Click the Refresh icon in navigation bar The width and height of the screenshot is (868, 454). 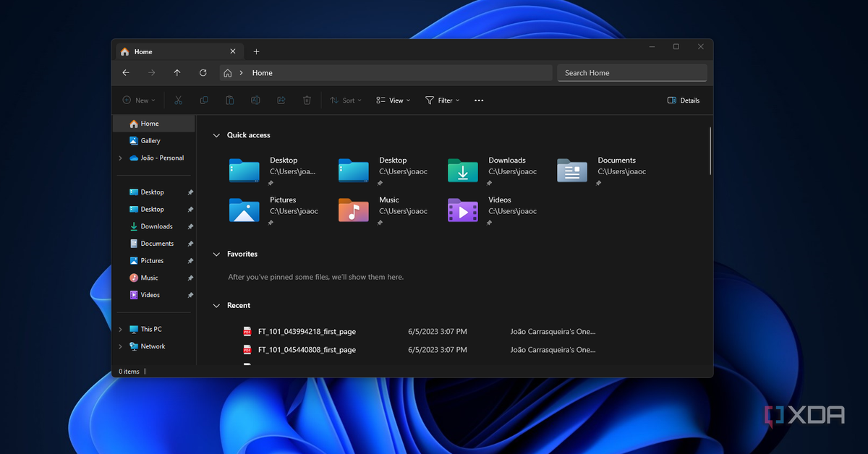(x=203, y=73)
